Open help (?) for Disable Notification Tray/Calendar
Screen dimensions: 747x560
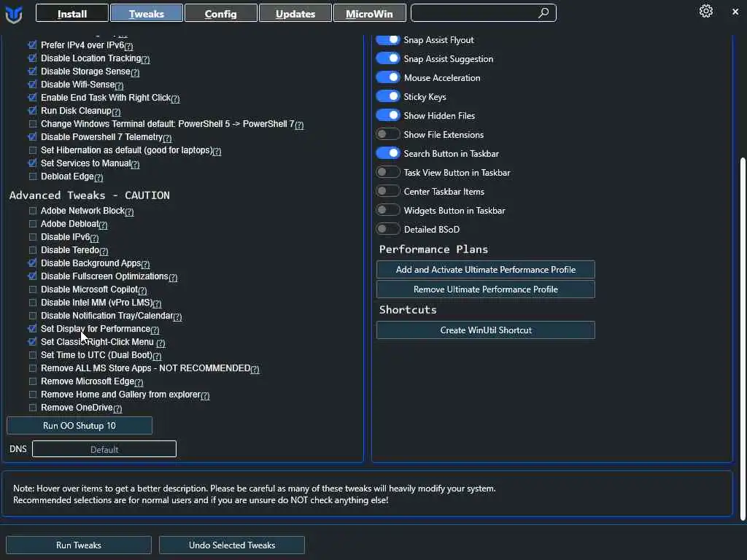(x=177, y=317)
